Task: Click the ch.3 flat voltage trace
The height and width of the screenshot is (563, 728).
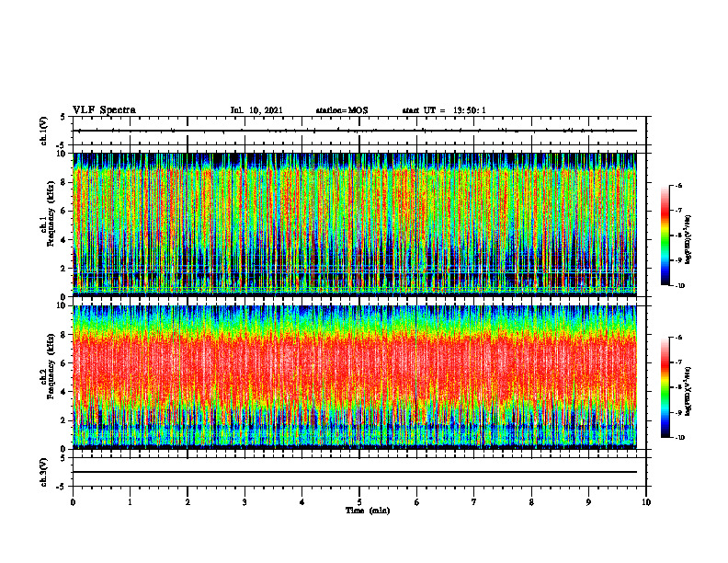Action: pyautogui.click(x=355, y=472)
